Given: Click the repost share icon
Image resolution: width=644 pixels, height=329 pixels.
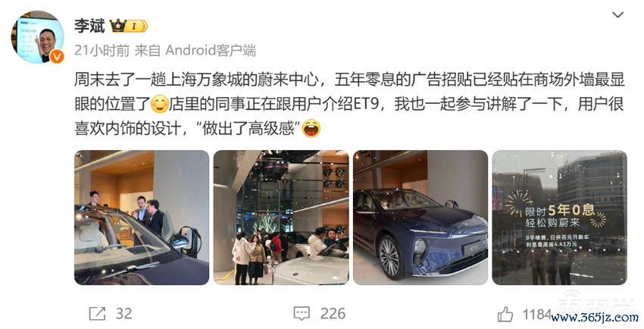Looking at the screenshot, I should click(97, 314).
